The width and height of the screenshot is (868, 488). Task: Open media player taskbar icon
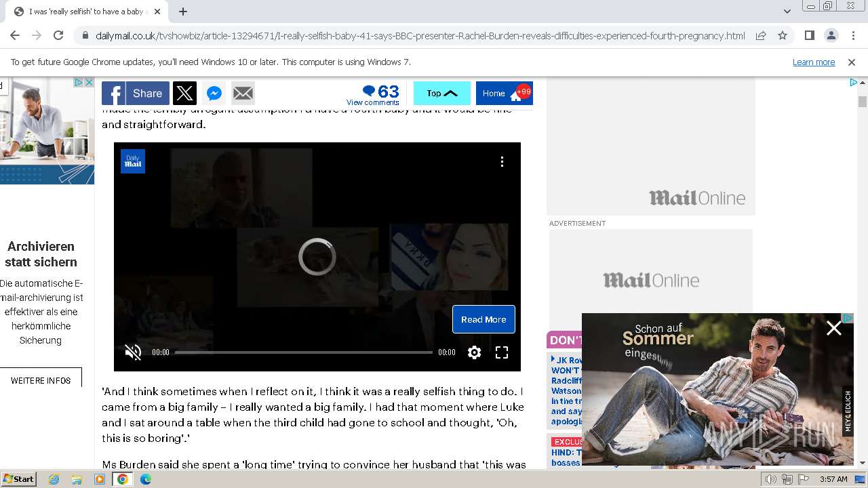(100, 479)
